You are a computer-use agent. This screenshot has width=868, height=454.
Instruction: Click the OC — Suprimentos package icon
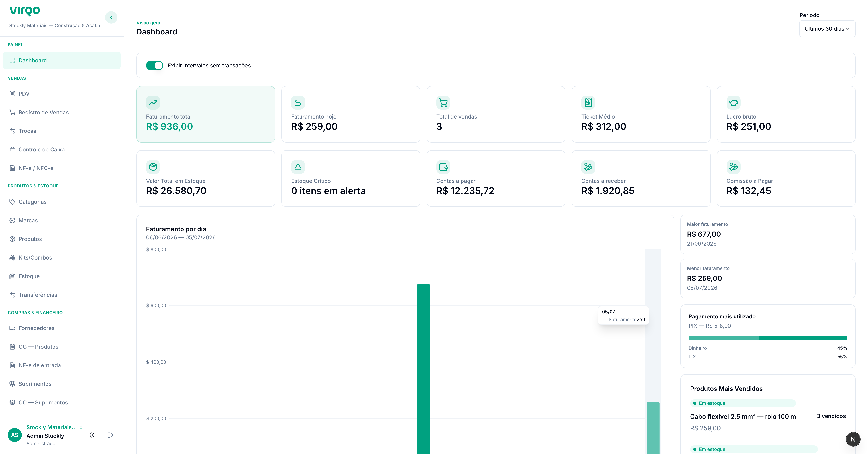pyautogui.click(x=12, y=402)
